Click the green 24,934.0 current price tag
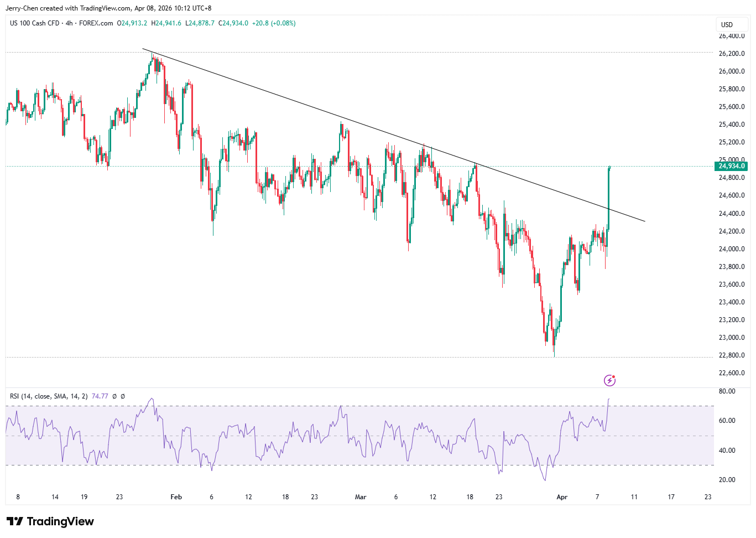756x538 pixels. tap(731, 166)
